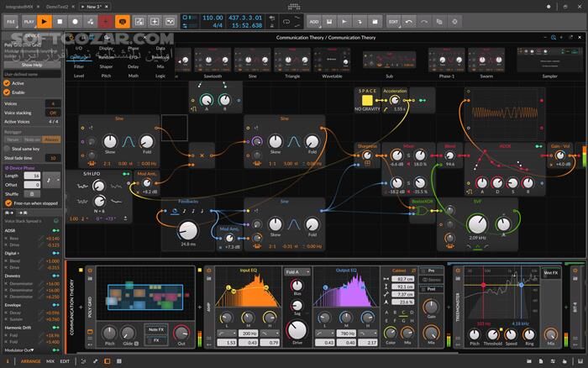
Task: Switch to the bottom-bar EDIT view
Action: (65, 361)
